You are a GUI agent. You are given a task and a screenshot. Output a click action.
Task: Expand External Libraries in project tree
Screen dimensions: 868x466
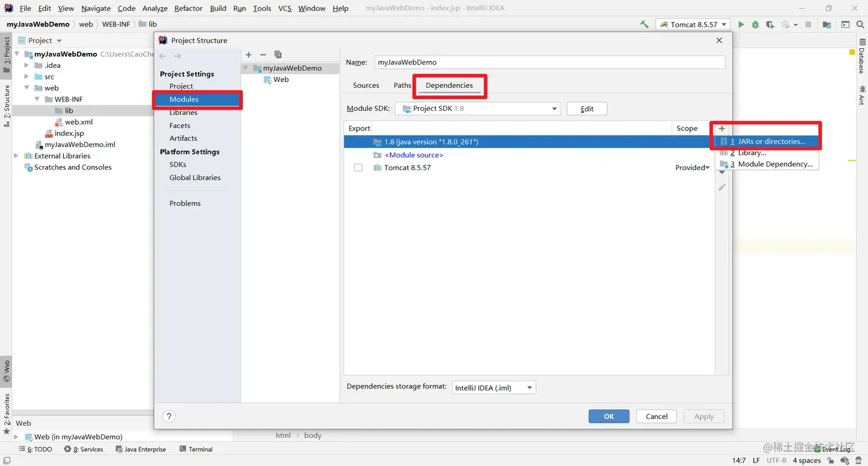coord(16,156)
